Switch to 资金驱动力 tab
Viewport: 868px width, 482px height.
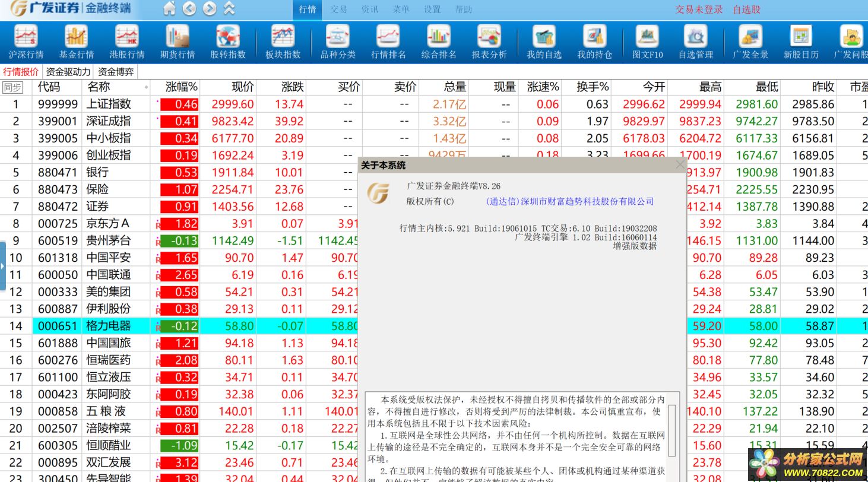point(68,72)
